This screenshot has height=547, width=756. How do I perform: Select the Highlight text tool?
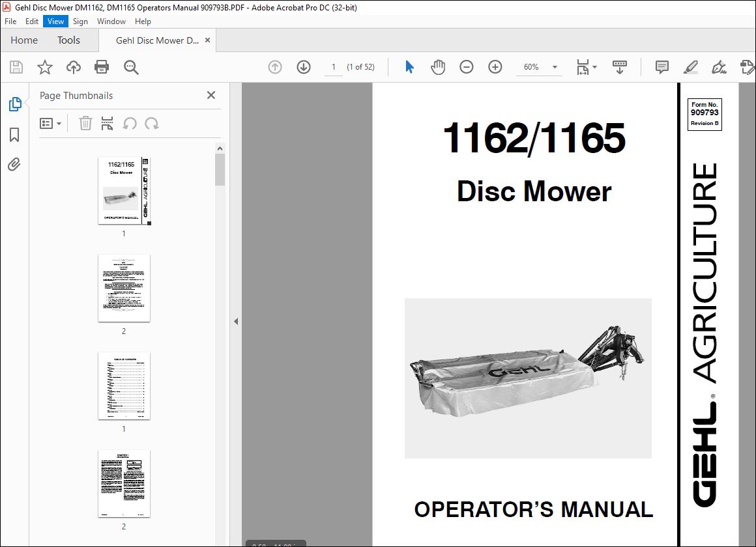pos(690,67)
